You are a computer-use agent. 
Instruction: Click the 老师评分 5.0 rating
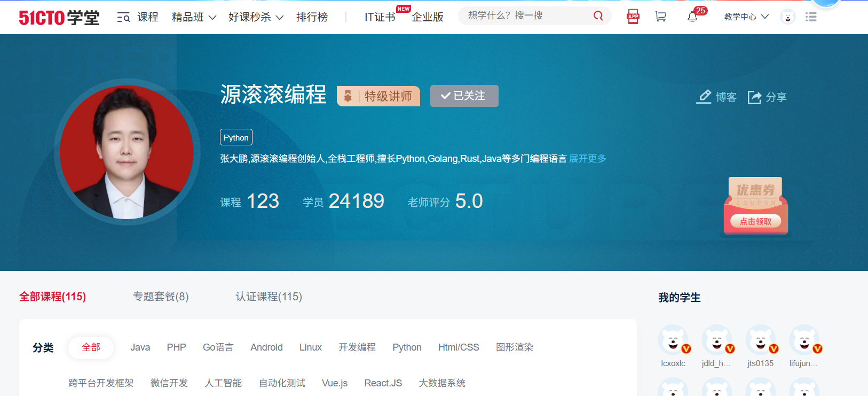[x=445, y=201]
